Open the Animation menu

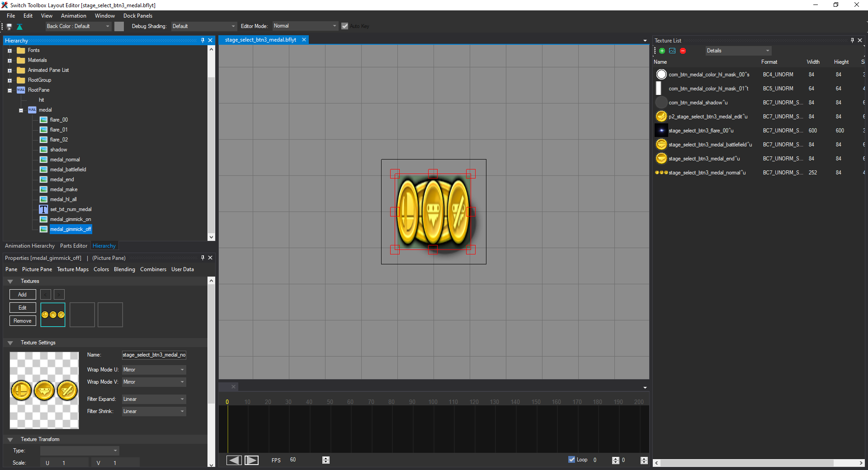coord(74,16)
